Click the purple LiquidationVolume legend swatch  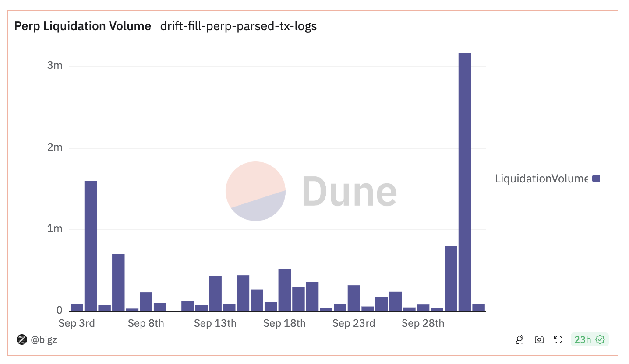click(597, 178)
